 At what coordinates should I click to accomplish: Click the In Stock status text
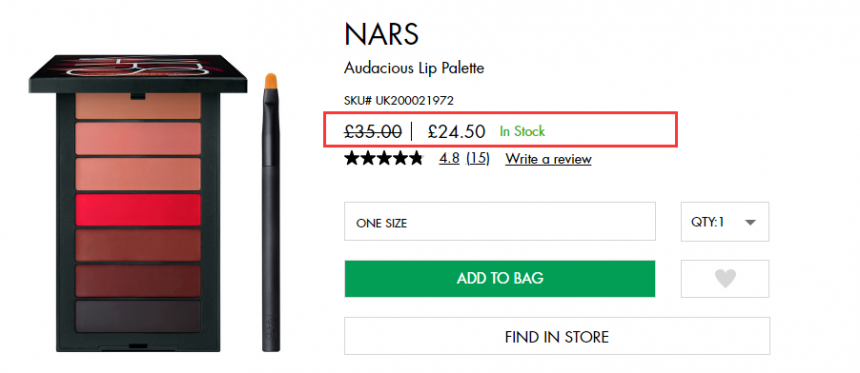(x=522, y=131)
